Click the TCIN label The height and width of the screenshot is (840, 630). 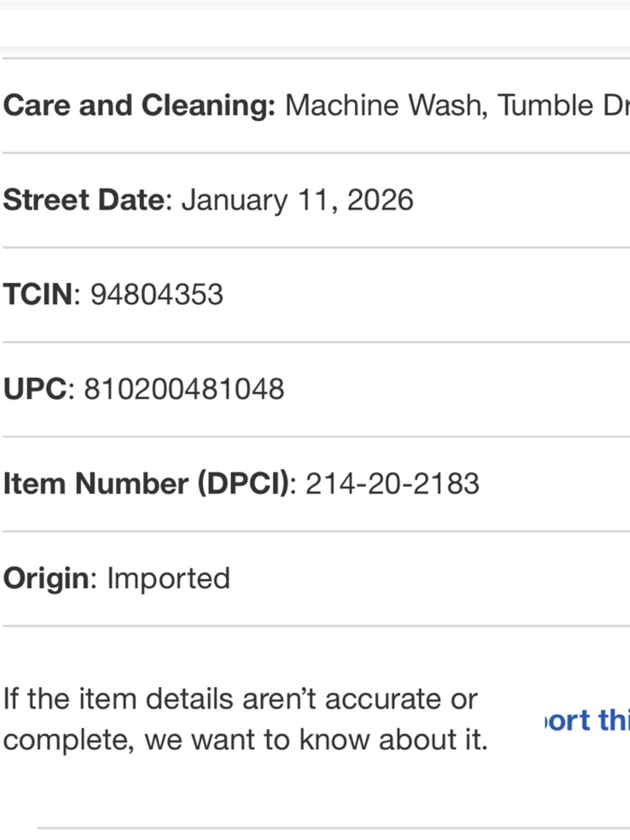[38, 294]
